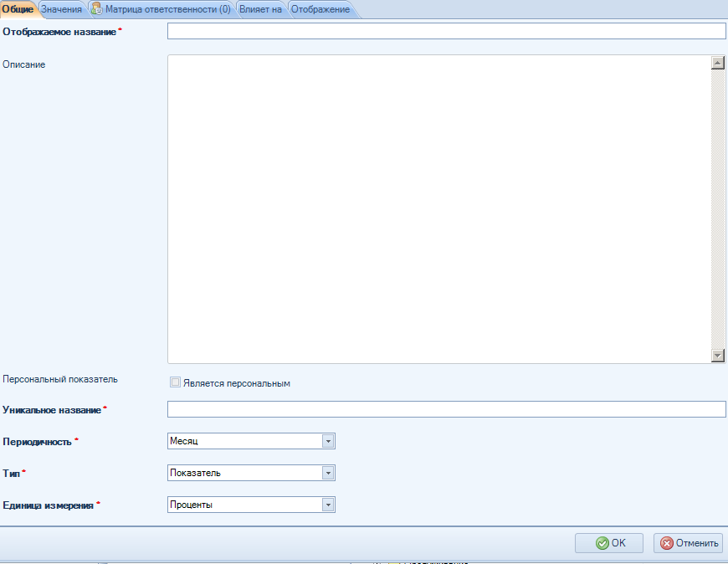Image resolution: width=728 pixels, height=564 pixels.
Task: Cancel the dialog with Отменить
Action: click(688, 543)
